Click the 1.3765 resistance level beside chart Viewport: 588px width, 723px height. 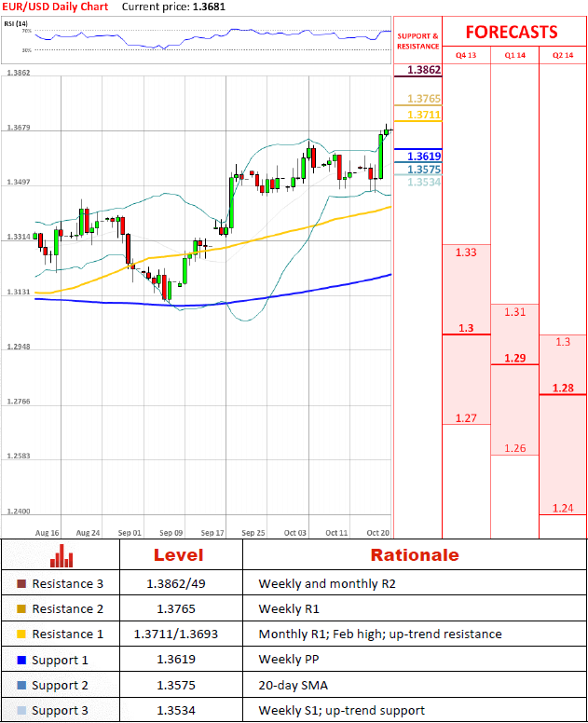pos(424,99)
